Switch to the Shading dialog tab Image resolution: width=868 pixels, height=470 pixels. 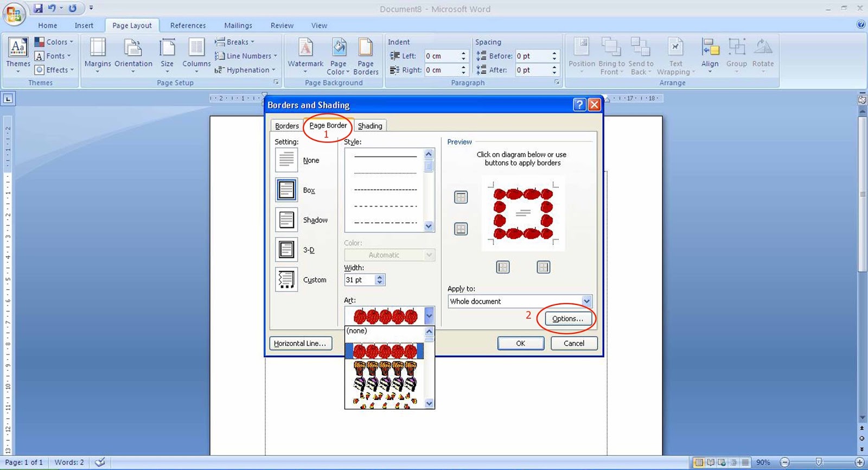point(370,126)
